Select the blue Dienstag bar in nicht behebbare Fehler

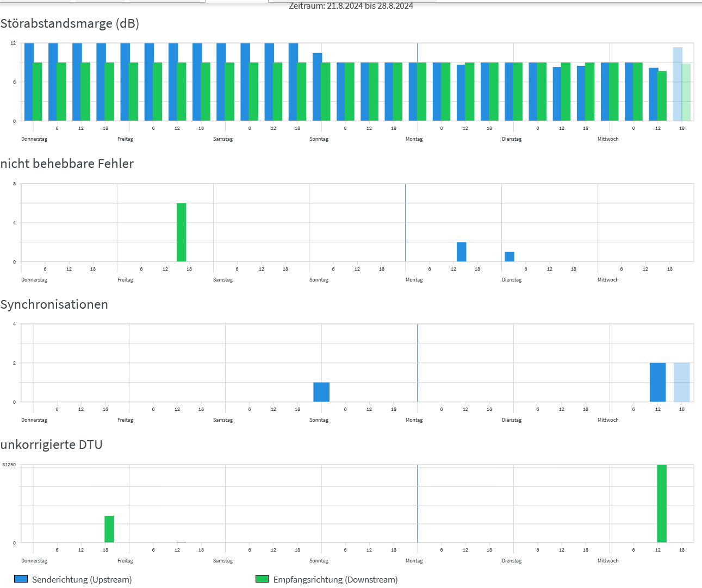point(510,257)
